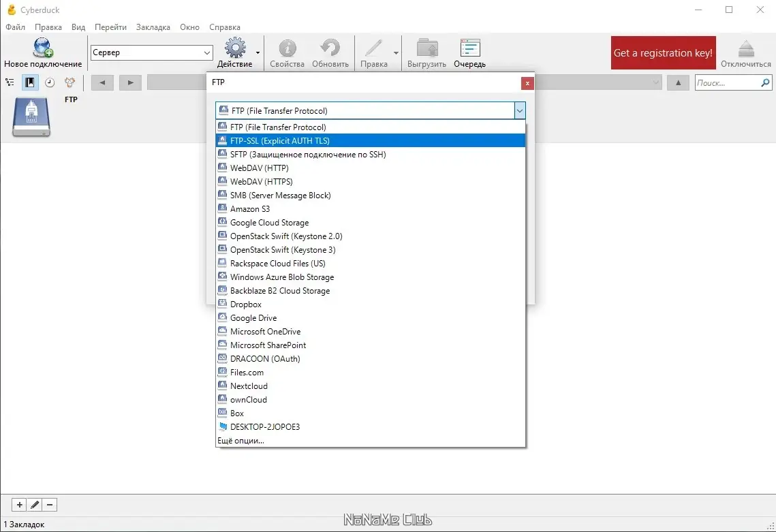This screenshot has height=532, width=776.
Task: Click the Выгрузить upload icon
Action: pos(426,52)
